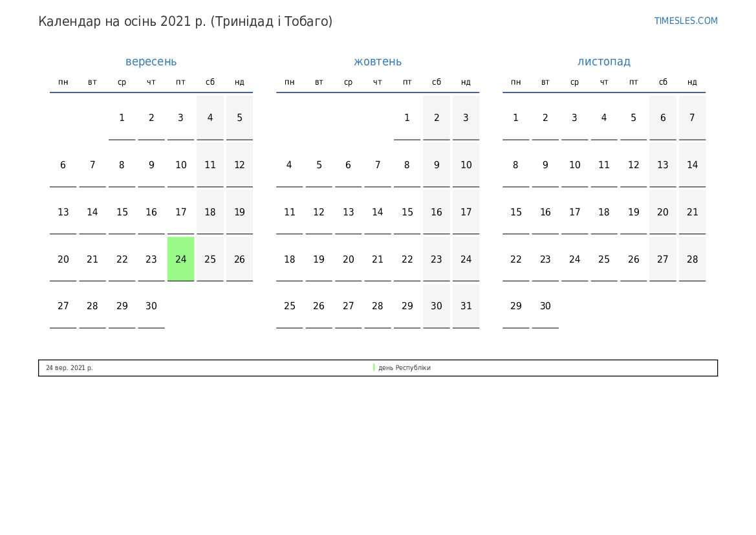Select September 12 Sunday cell

click(239, 165)
